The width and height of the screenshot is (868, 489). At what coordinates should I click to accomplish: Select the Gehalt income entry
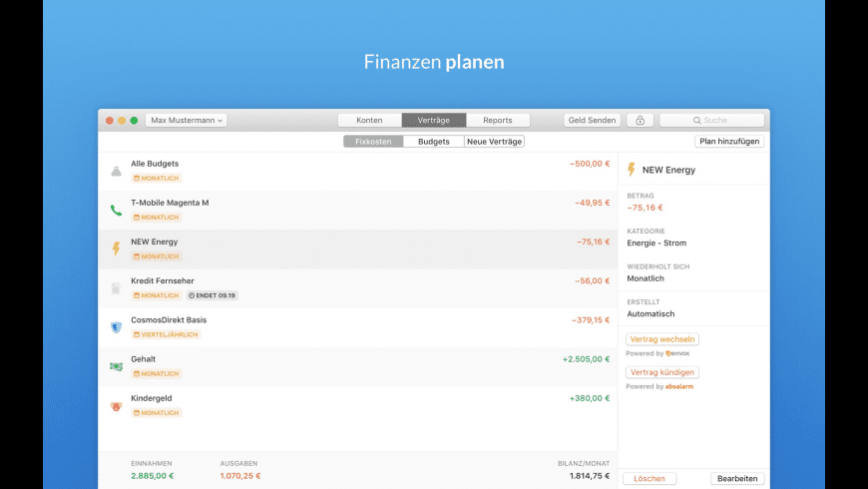click(357, 366)
